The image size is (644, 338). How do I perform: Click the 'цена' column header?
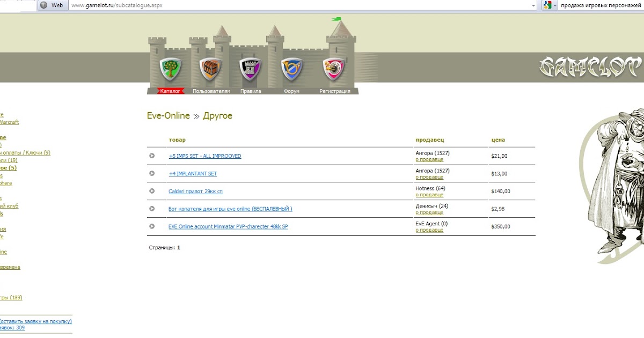(498, 140)
